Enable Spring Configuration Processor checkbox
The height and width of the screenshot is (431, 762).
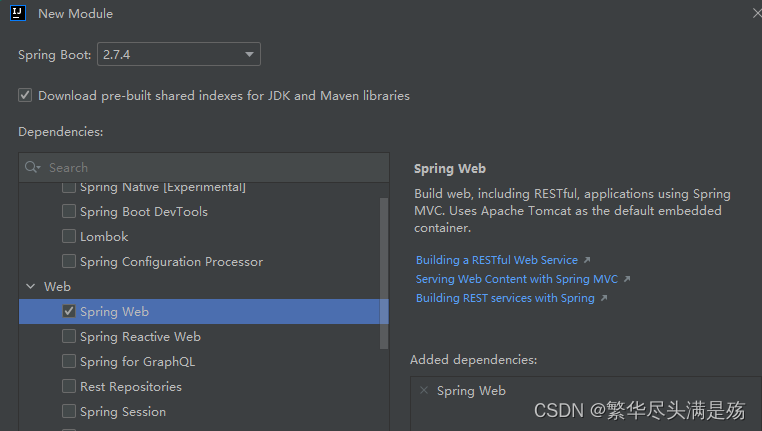tap(69, 261)
